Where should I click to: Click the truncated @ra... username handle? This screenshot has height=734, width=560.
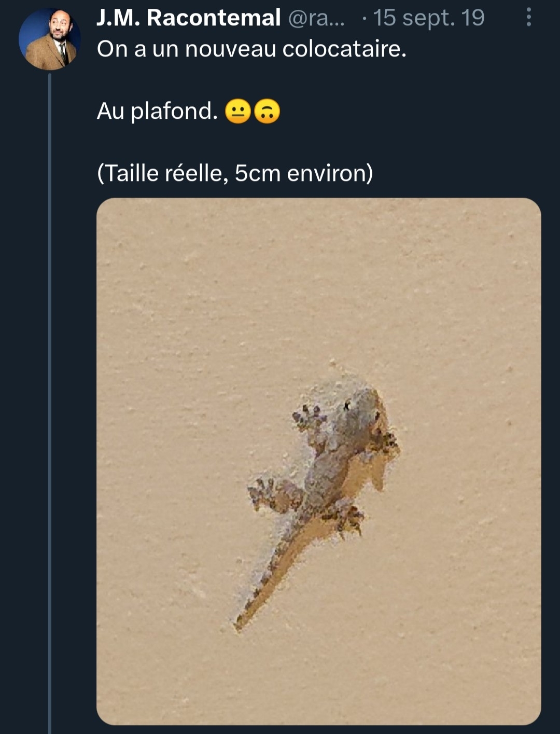click(316, 18)
